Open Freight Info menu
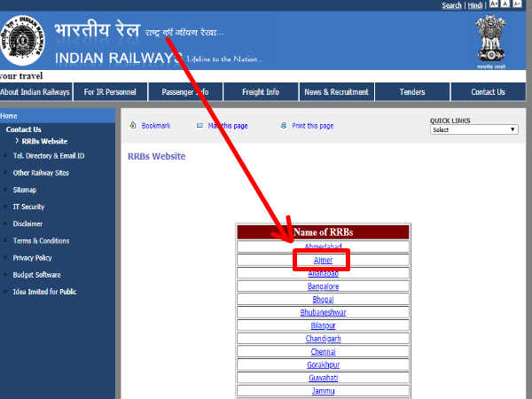532x399 pixels. (x=261, y=92)
